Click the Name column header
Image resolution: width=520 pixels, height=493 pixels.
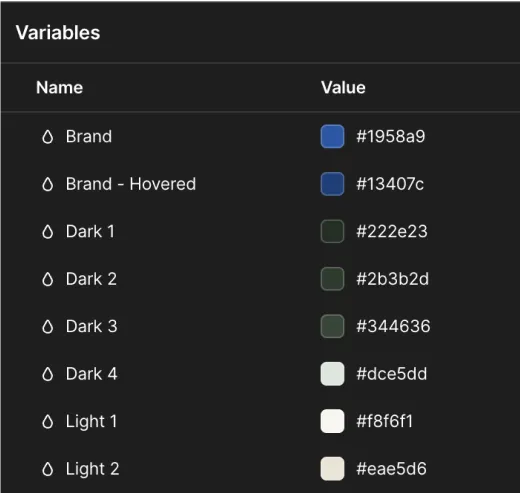[x=60, y=88]
